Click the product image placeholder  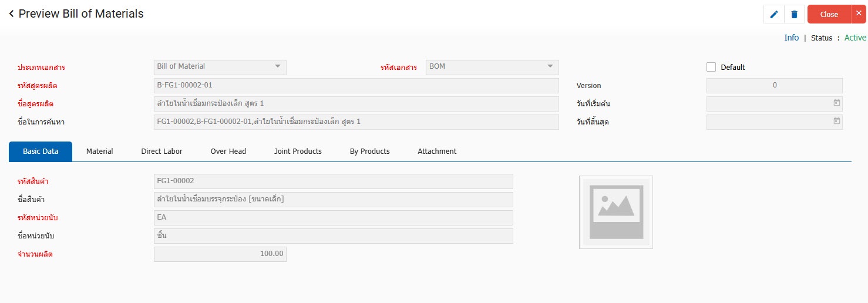tap(616, 212)
